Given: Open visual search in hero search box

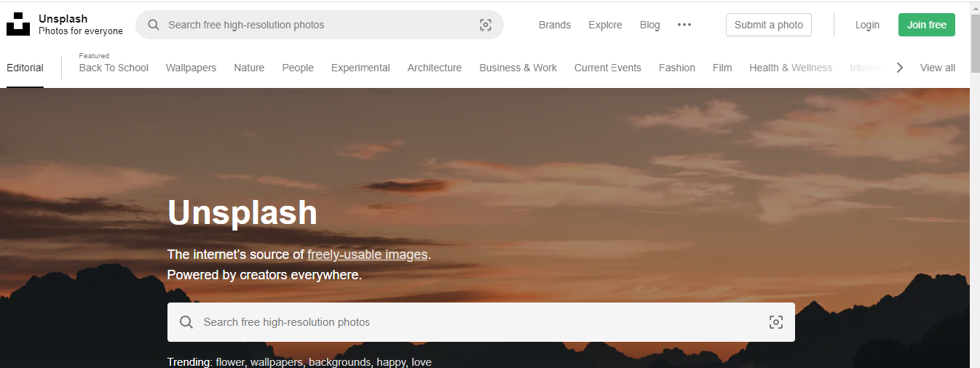Looking at the screenshot, I should (x=776, y=322).
